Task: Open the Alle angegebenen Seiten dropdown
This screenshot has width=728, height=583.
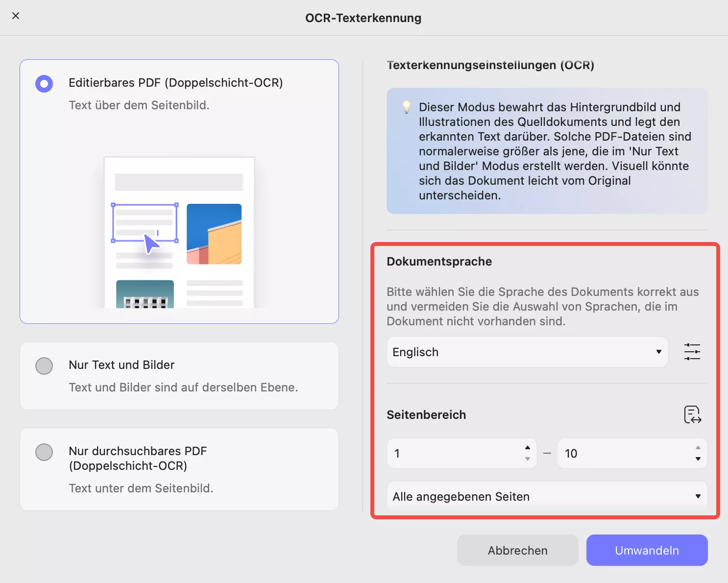Action: 546,496
